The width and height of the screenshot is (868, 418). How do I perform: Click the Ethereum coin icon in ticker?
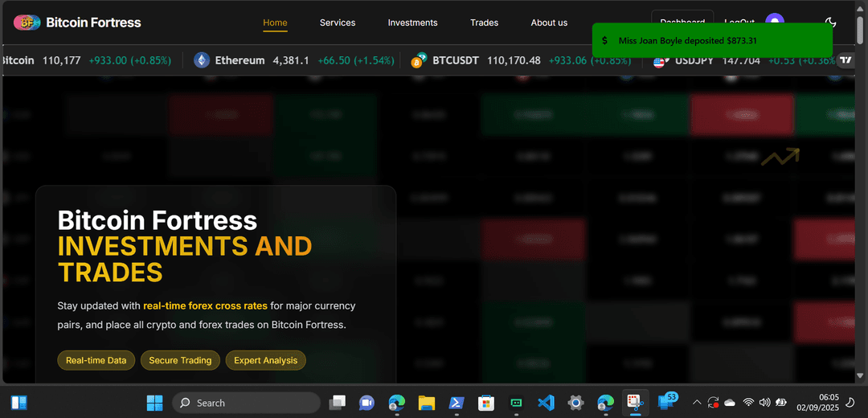coord(202,60)
